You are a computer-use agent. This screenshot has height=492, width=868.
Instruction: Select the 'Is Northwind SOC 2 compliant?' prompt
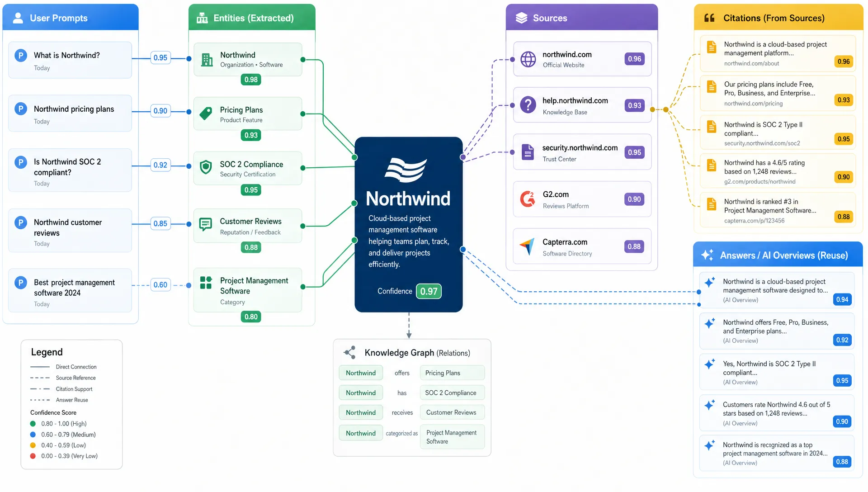click(70, 170)
